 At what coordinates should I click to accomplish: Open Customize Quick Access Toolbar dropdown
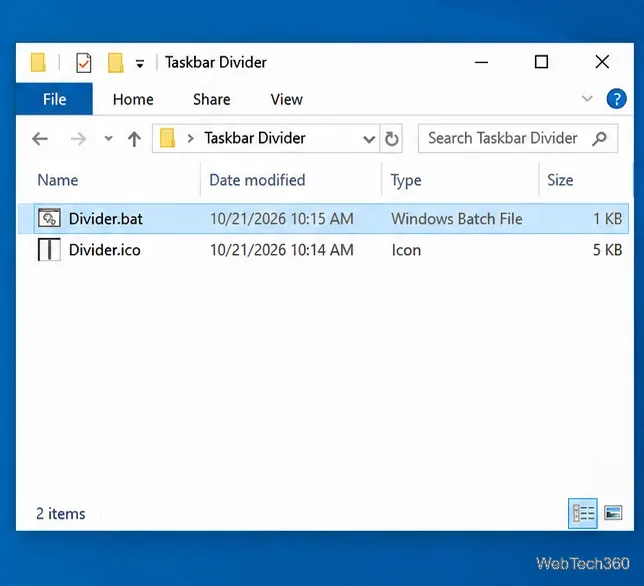[140, 64]
